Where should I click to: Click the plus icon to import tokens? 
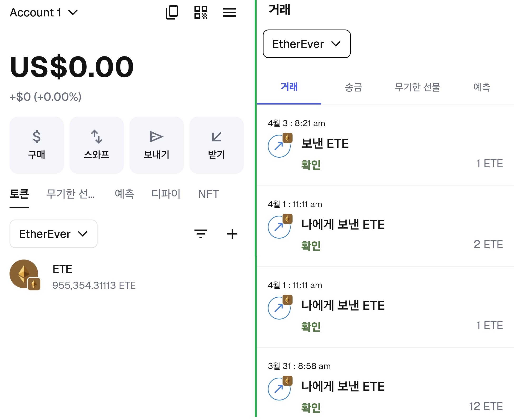pos(232,234)
